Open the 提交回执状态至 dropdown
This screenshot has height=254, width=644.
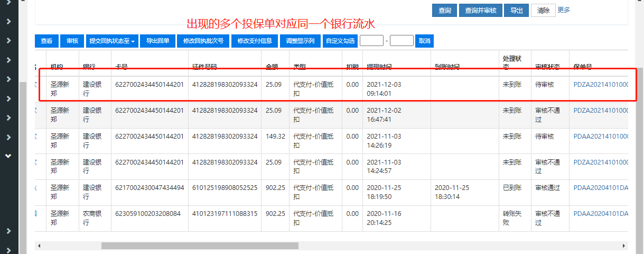(x=112, y=41)
